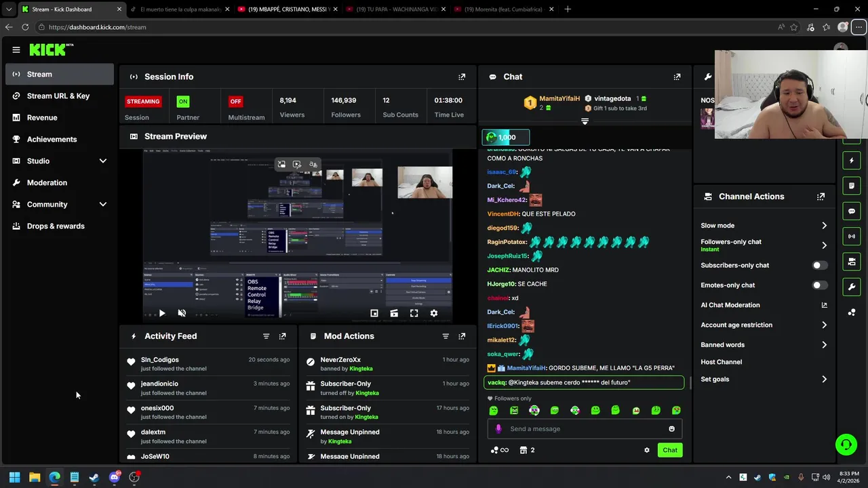Expand Set goals options
The height and width of the screenshot is (488, 868).
824,380
